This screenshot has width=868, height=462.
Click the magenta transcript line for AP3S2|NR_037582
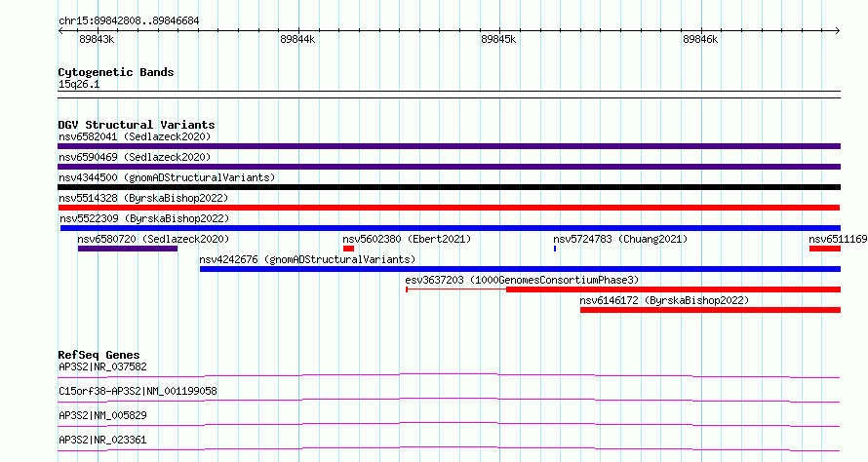(x=449, y=375)
